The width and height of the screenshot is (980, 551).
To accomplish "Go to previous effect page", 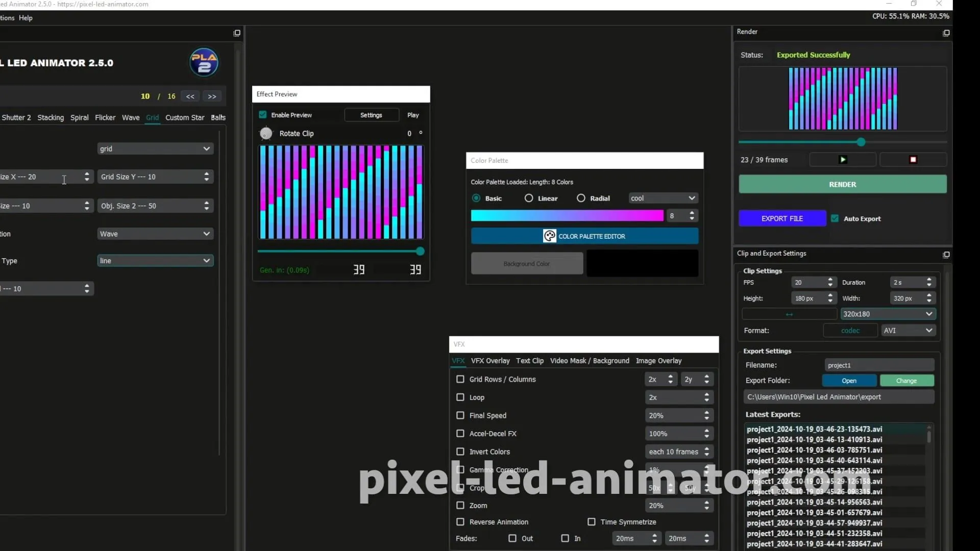I will (190, 96).
